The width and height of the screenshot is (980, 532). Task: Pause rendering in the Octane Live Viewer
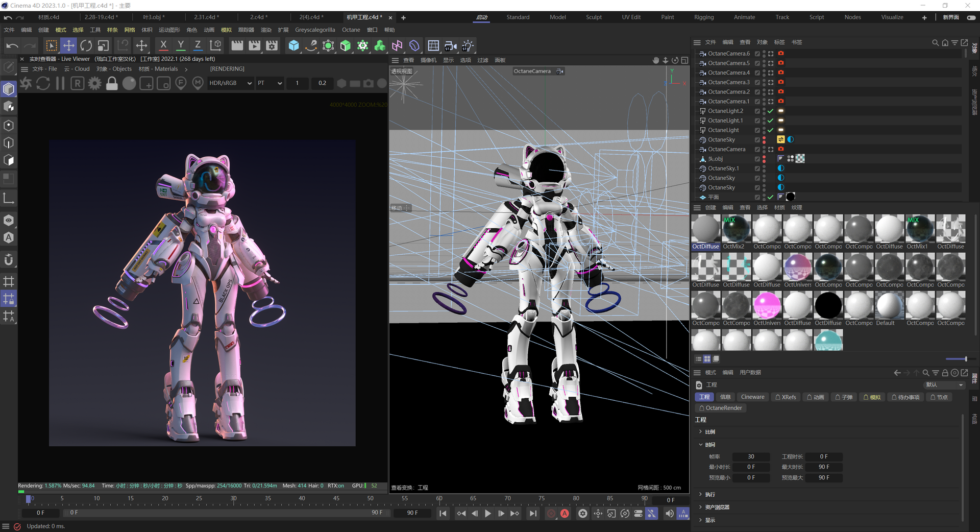coord(60,83)
